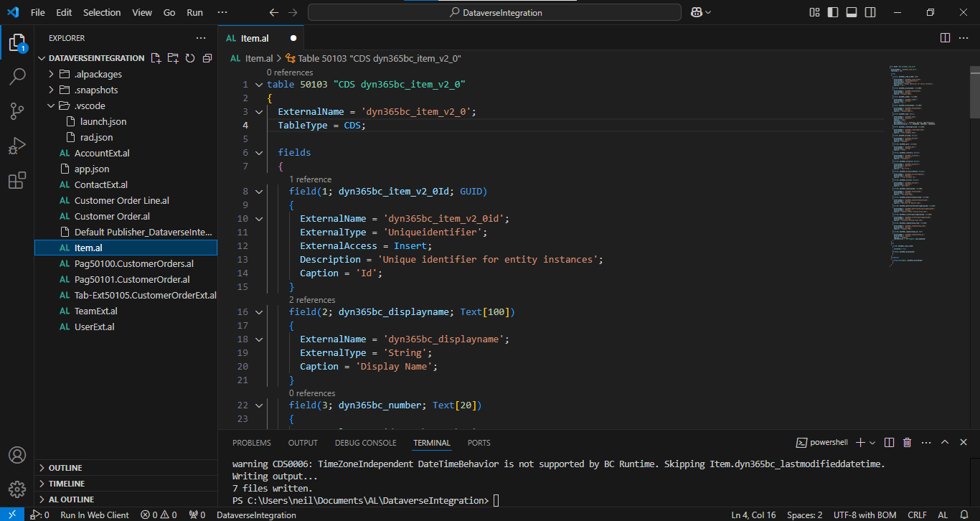The height and width of the screenshot is (521, 980).
Task: Open the Selection menu
Action: click(x=102, y=12)
